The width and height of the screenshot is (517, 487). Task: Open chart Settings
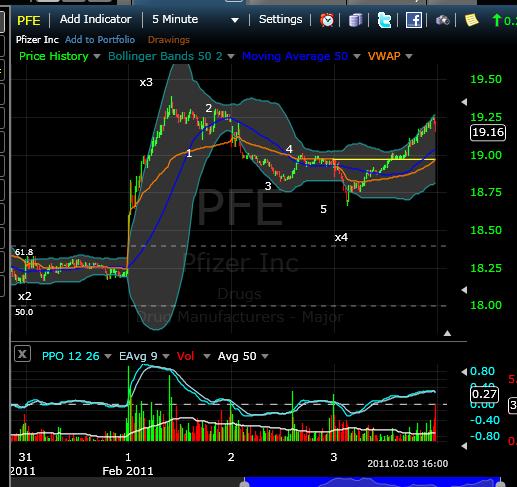pyautogui.click(x=280, y=19)
